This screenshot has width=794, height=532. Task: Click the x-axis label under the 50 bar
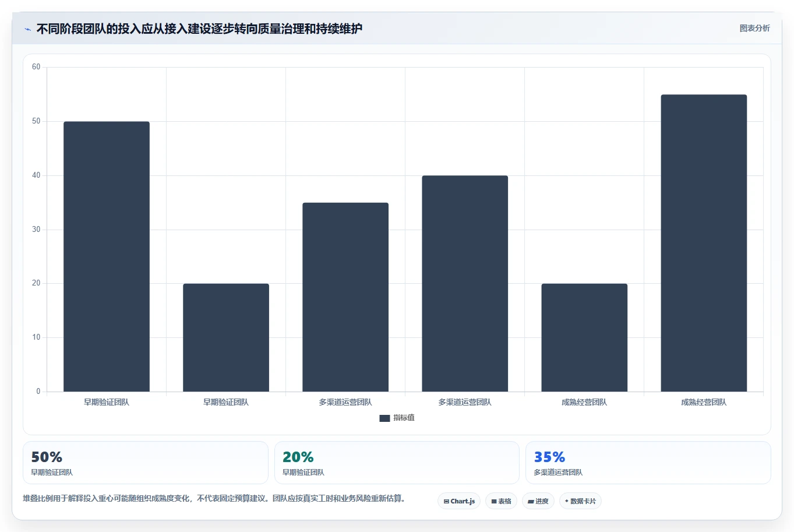click(x=107, y=402)
